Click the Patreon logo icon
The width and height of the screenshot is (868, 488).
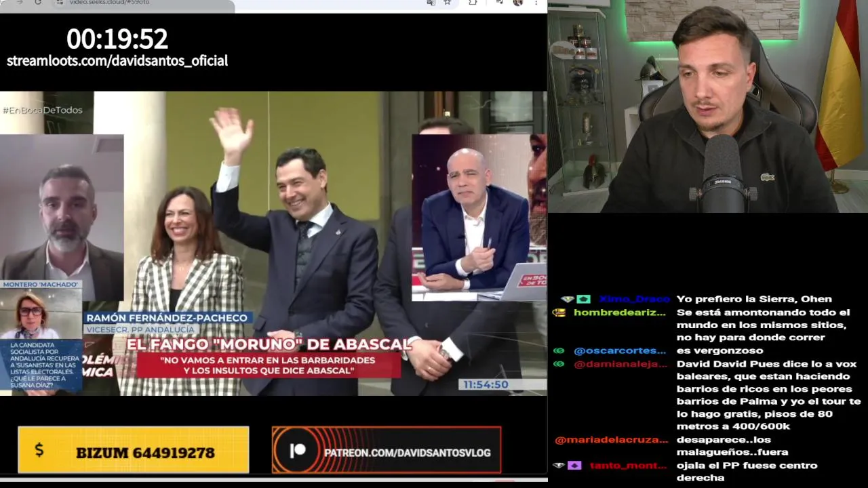click(298, 451)
